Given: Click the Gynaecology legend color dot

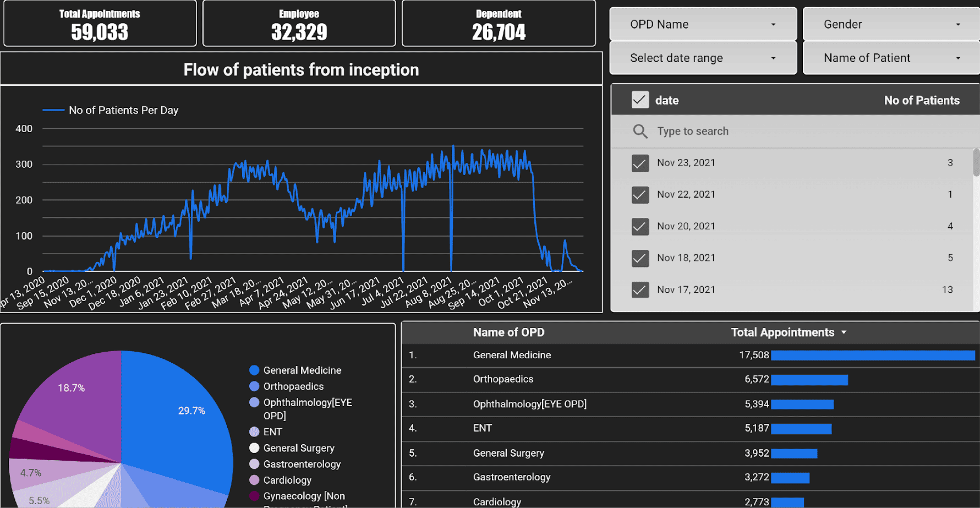Looking at the screenshot, I should [x=254, y=496].
